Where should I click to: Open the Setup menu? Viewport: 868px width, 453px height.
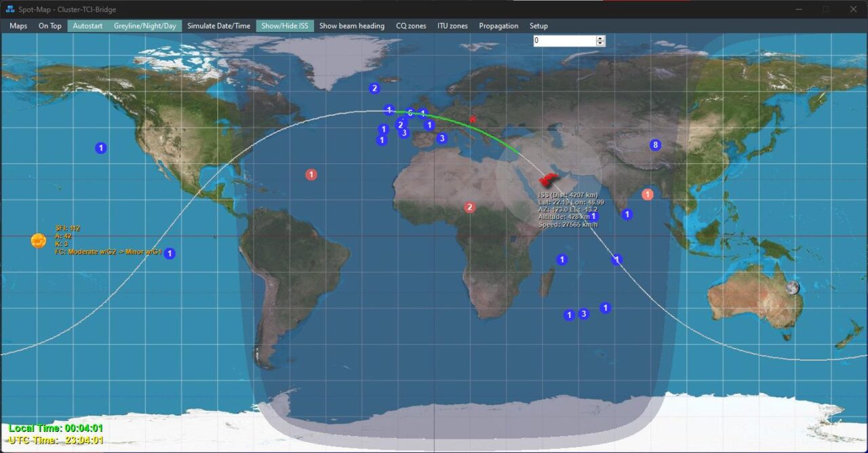click(538, 26)
